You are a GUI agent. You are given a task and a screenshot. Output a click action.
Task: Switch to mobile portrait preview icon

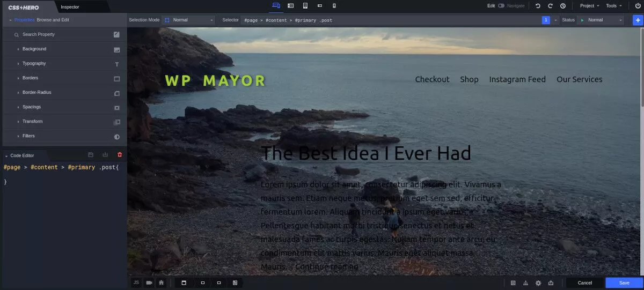click(x=334, y=6)
